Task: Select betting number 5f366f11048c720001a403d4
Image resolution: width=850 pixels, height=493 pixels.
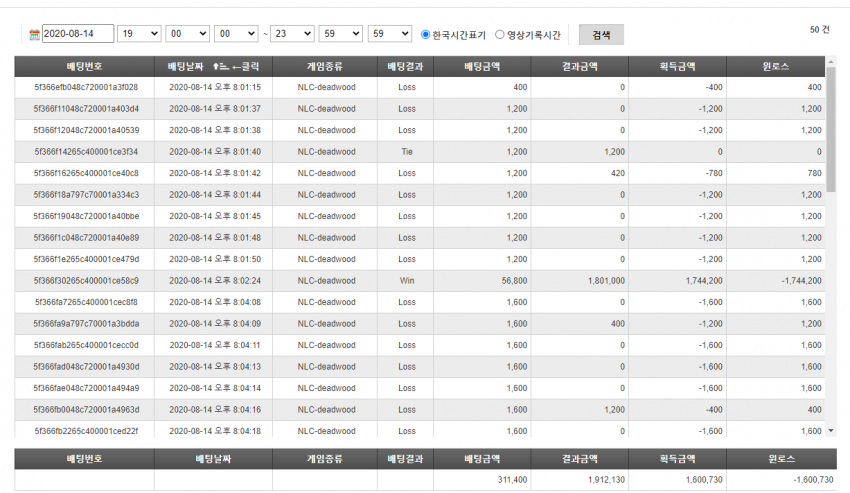Action: [86, 108]
